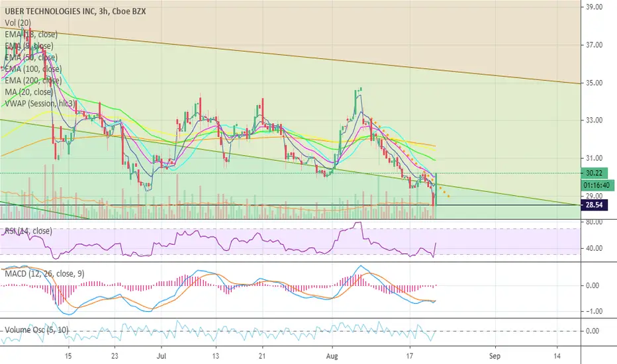The width and height of the screenshot is (617, 364).
Task: Click the 17 date label on time axis
Action: tap(410, 356)
